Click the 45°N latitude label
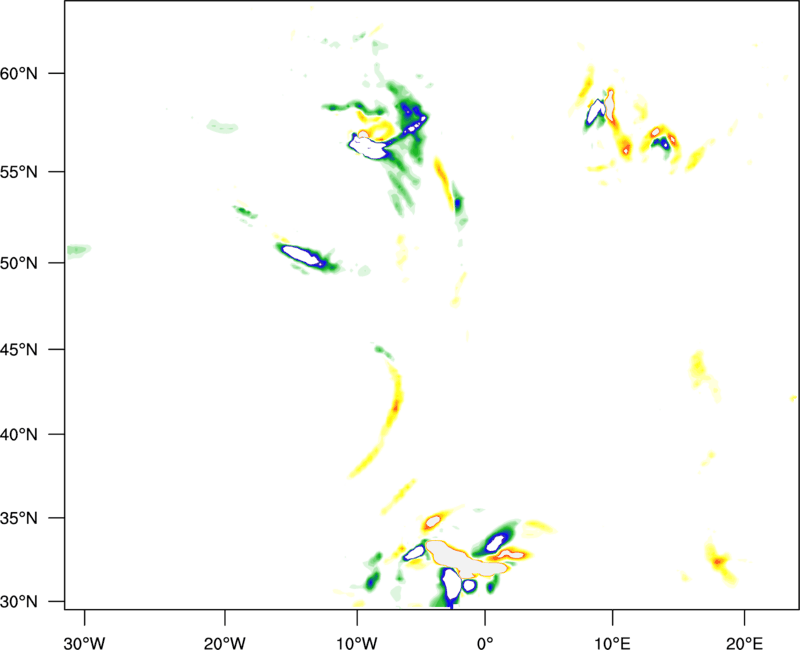The image size is (800, 650). coord(19,349)
